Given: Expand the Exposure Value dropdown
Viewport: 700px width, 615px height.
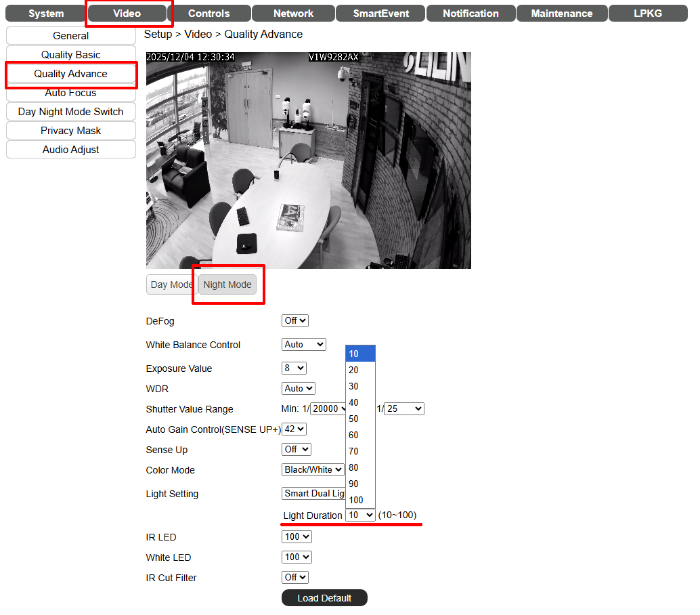Looking at the screenshot, I should 294,368.
